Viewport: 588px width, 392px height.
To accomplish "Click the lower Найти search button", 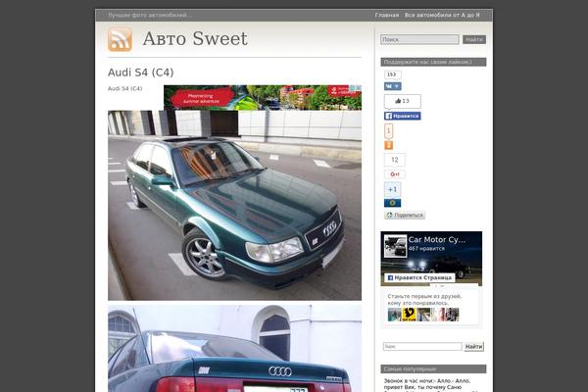I will pyautogui.click(x=473, y=347).
